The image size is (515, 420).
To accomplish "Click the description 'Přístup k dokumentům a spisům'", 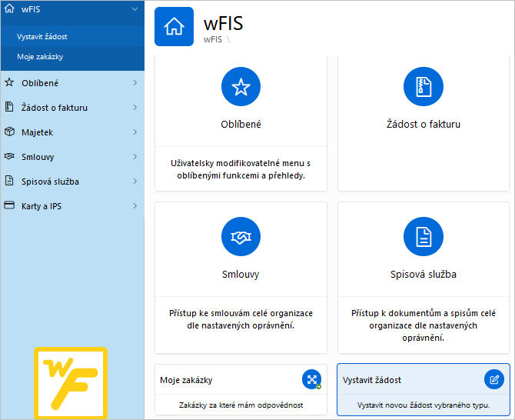I will tap(424, 325).
